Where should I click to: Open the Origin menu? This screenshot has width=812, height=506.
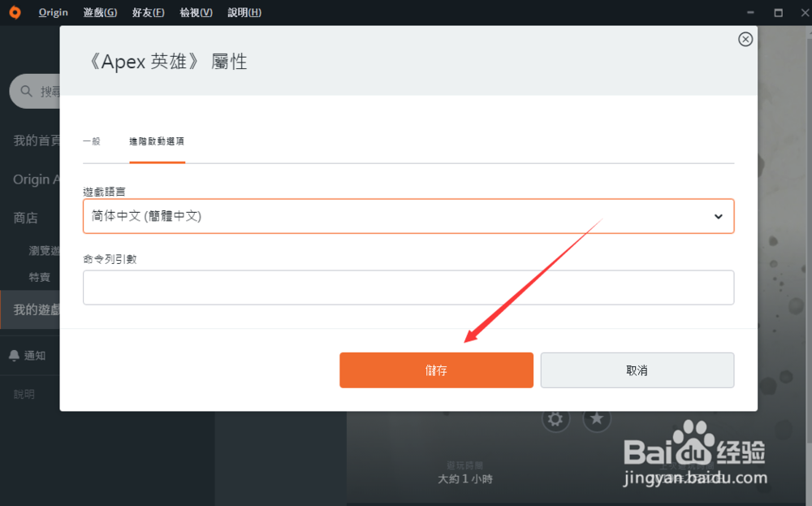(x=53, y=12)
